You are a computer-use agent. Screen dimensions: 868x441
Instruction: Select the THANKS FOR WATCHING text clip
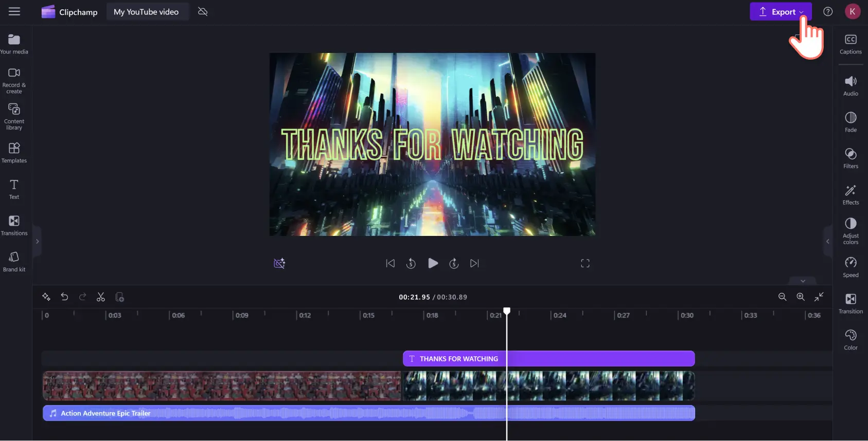pos(548,359)
